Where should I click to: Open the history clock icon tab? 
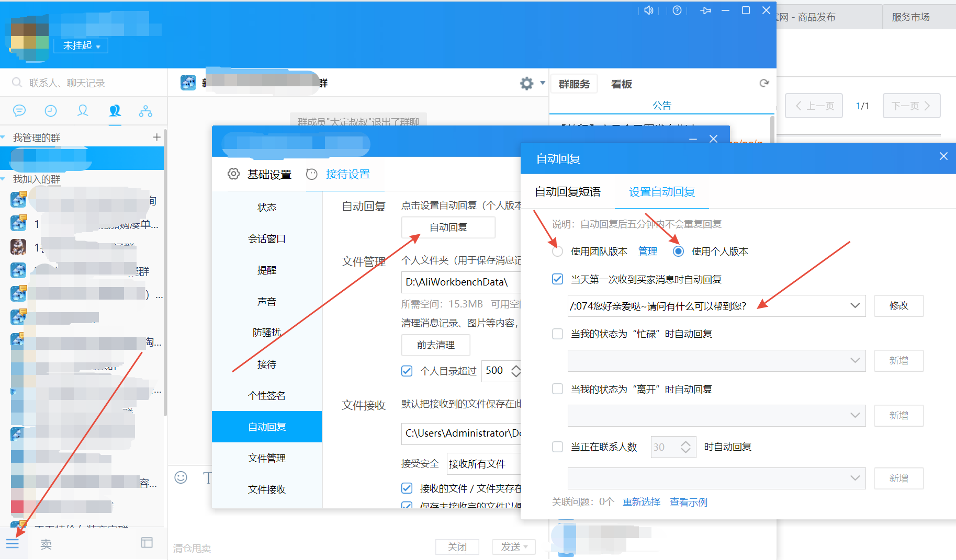coord(51,111)
